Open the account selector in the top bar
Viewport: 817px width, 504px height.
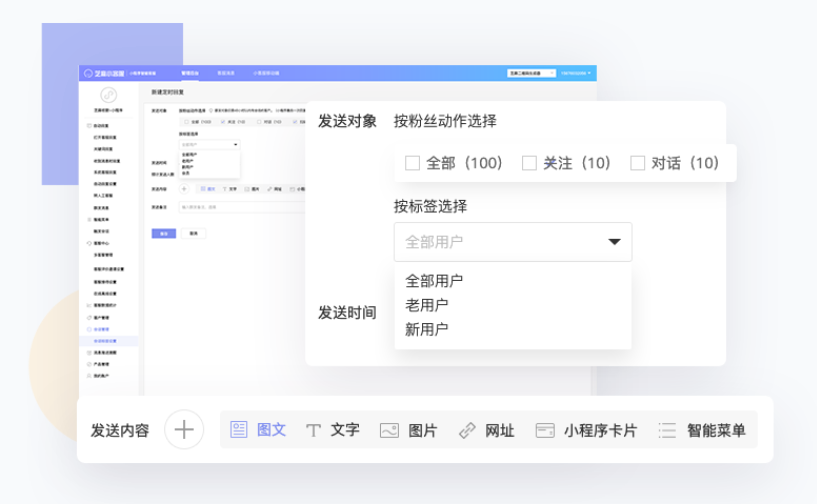[530, 73]
